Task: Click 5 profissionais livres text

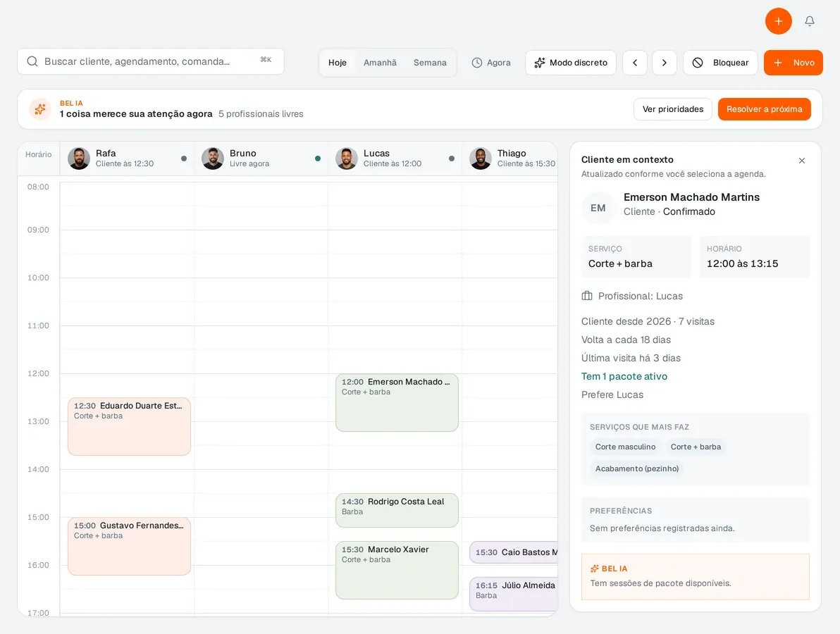Action: (261, 114)
